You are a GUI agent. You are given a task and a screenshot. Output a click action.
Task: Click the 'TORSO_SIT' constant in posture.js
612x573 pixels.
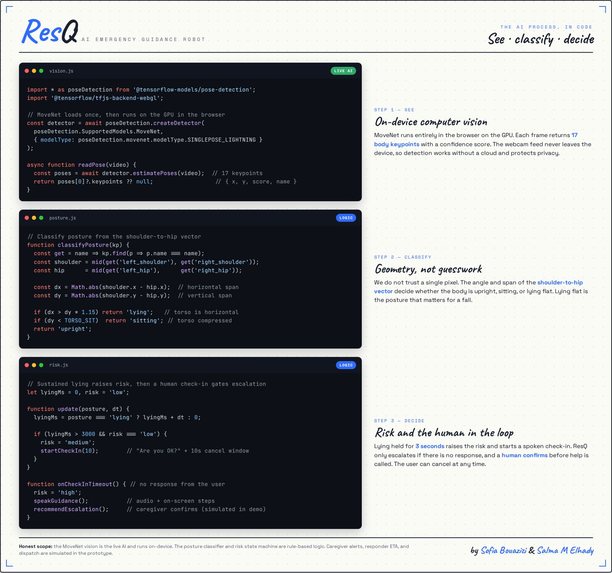click(x=82, y=320)
